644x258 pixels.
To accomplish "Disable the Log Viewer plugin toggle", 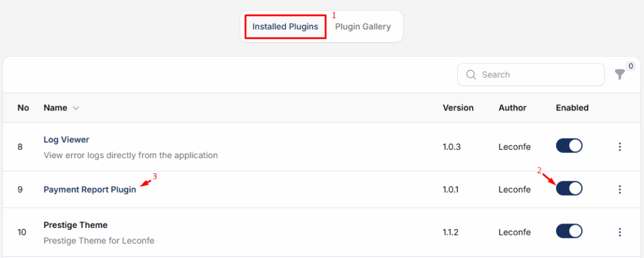I will click(569, 146).
